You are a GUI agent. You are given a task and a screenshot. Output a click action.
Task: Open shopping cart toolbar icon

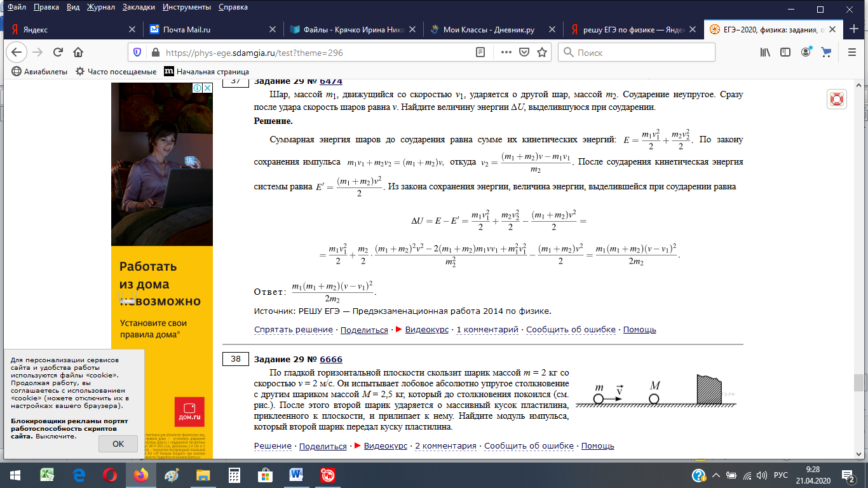(826, 53)
